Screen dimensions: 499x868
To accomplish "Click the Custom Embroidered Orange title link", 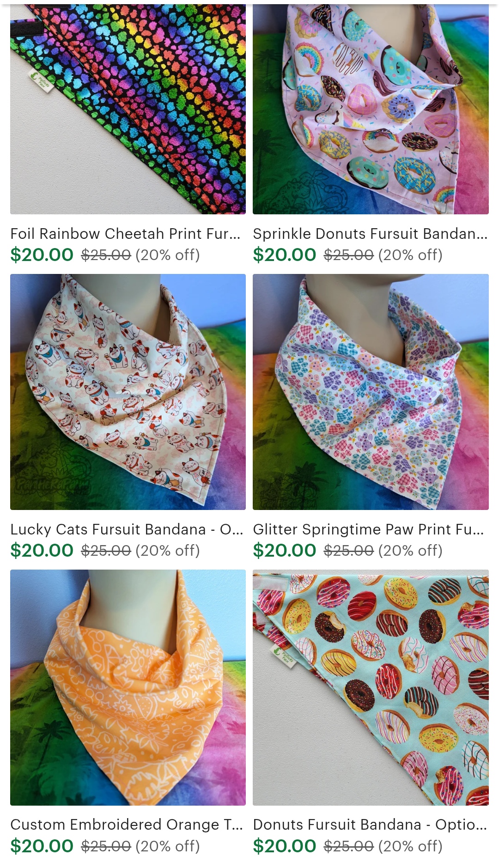I will pos(127,825).
